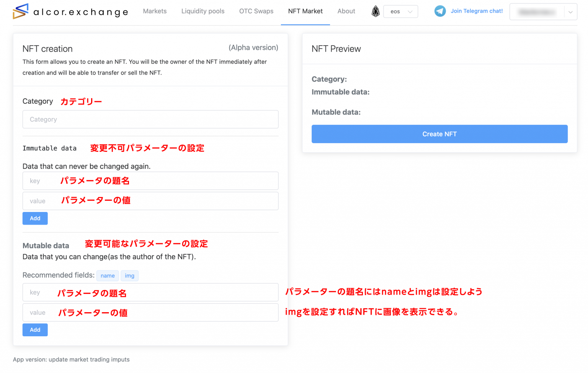Screen dimensions: 588x373
Task: Click Add under Mutable data
Action: [35, 329]
